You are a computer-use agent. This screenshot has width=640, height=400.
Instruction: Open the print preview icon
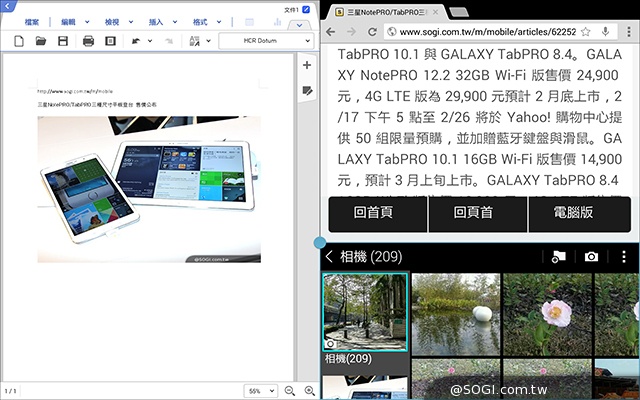click(x=110, y=41)
